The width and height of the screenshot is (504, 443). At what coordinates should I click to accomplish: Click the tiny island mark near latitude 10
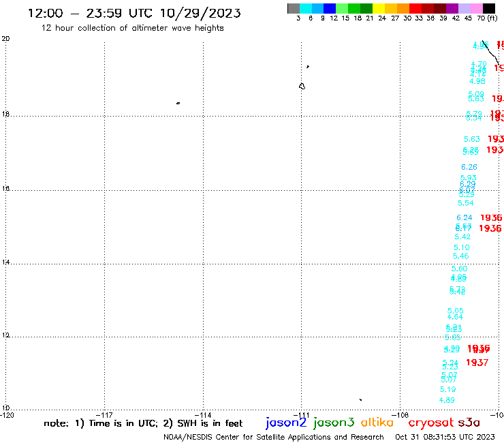tap(361, 399)
